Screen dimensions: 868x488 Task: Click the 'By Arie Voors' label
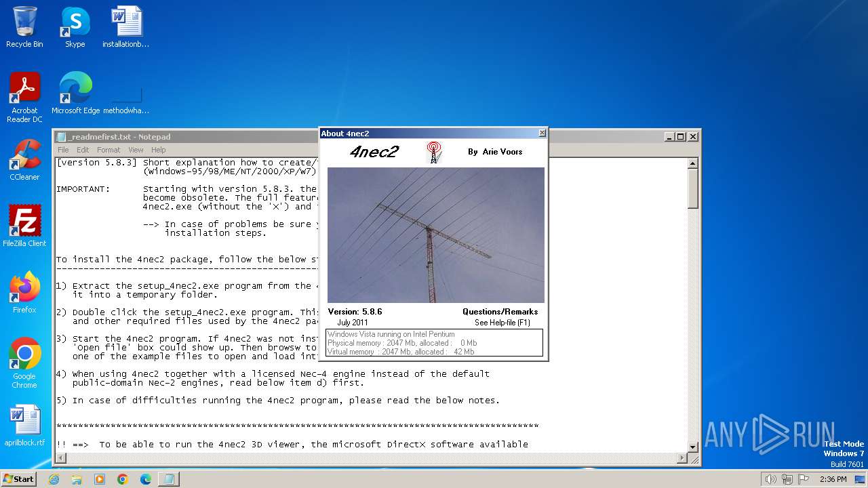coord(495,152)
